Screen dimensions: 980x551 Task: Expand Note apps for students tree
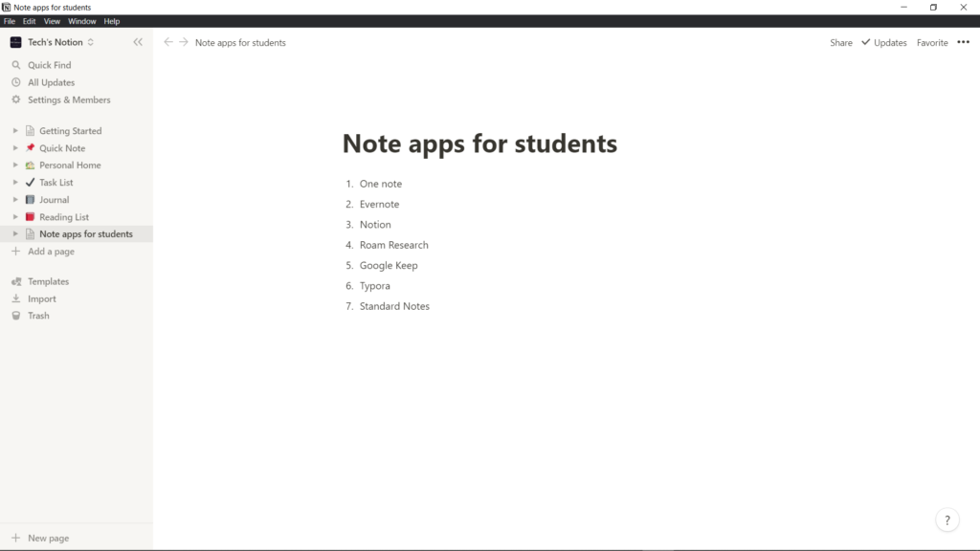click(15, 234)
